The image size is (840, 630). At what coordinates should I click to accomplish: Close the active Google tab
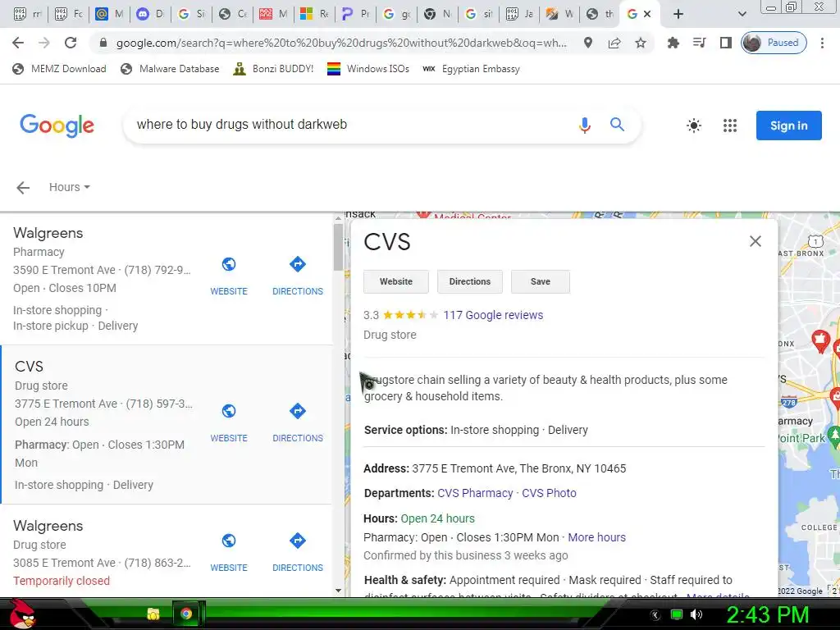coord(647,15)
